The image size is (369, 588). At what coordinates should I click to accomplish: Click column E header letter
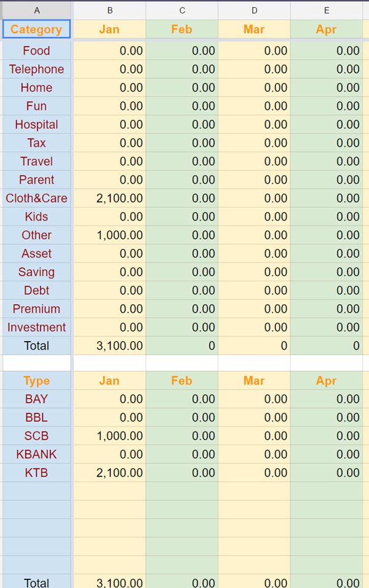coord(327,10)
